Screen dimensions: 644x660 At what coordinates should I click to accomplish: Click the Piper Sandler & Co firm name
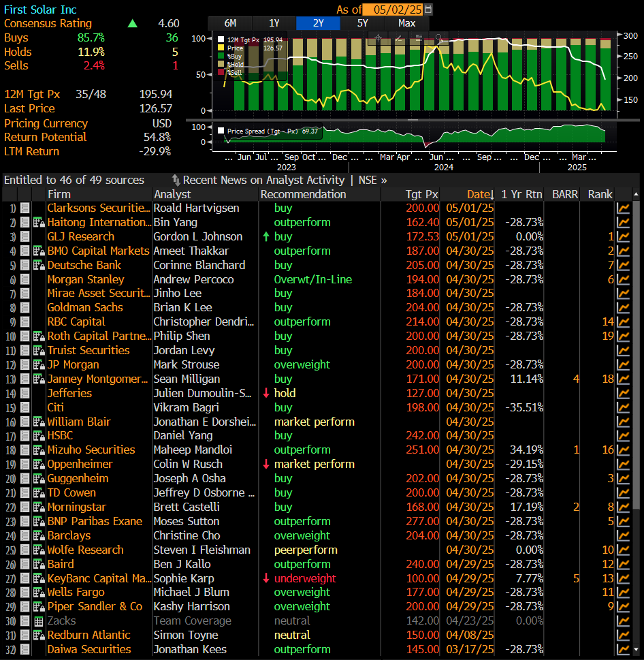pyautogui.click(x=95, y=606)
